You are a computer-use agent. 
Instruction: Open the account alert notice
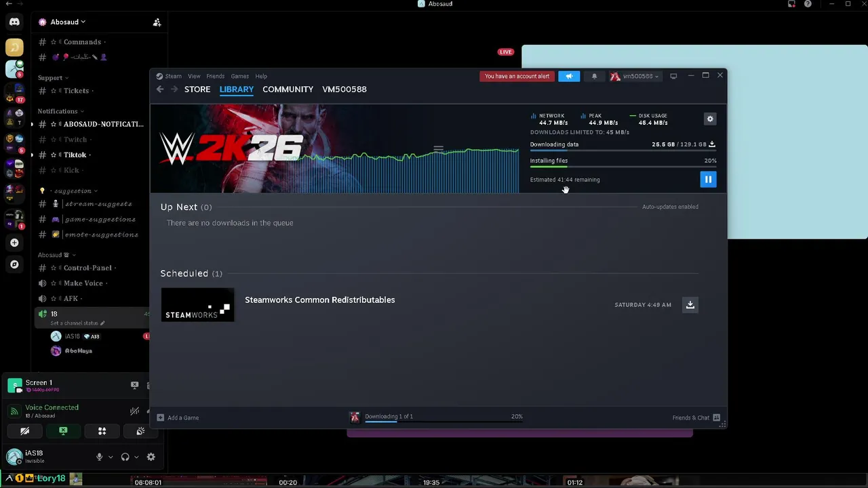(517, 76)
